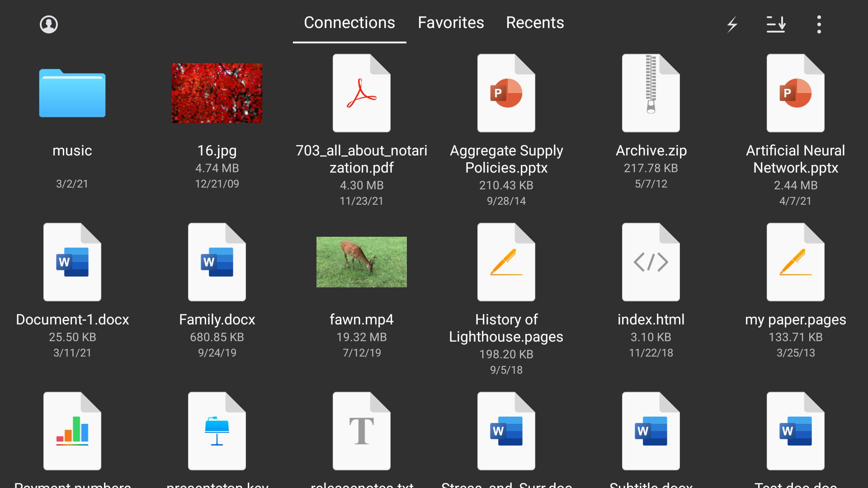Image resolution: width=868 pixels, height=488 pixels.
Task: Select the '703_all_about_notarization.pdf' file name
Action: [x=362, y=159]
